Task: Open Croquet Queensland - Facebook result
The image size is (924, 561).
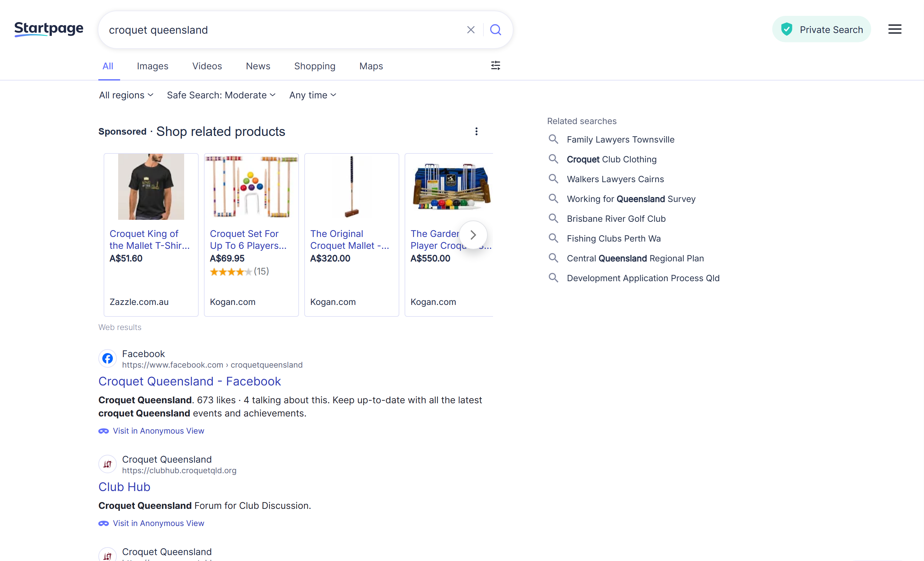Action: tap(189, 381)
